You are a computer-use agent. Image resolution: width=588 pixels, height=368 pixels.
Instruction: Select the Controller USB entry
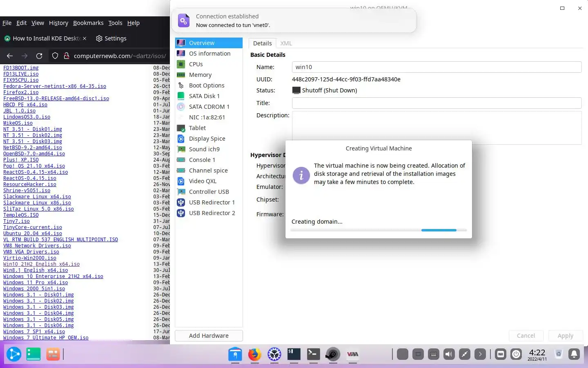pyautogui.click(x=209, y=192)
